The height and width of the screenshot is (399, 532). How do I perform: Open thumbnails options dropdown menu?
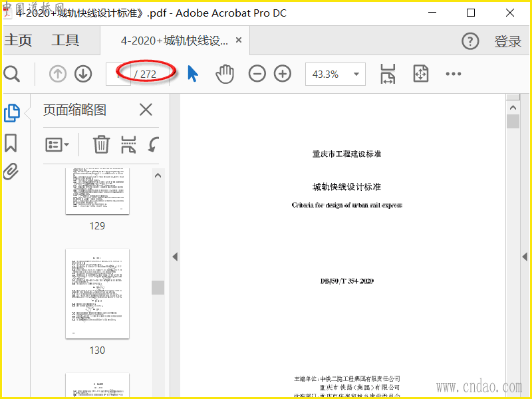pyautogui.click(x=57, y=145)
